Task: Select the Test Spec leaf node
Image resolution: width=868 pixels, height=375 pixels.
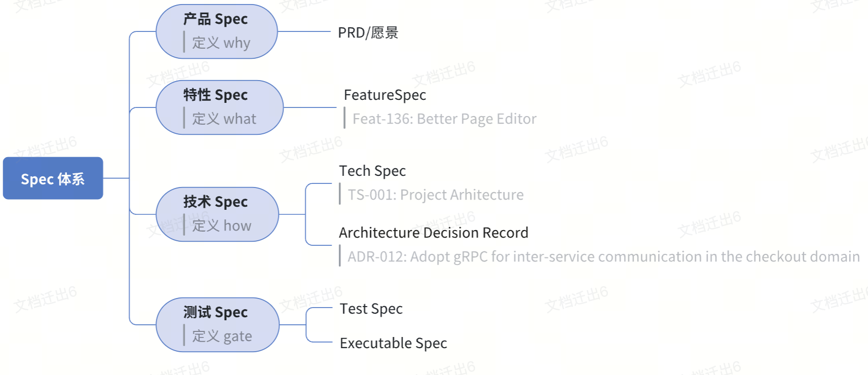Action: (x=371, y=309)
